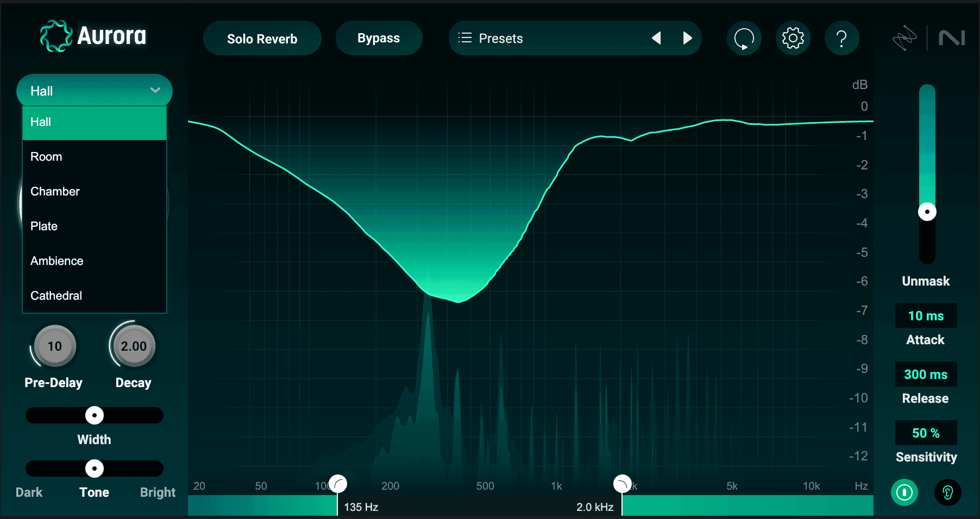Select Plate from the reverb list
Screen dimensions: 980x519
tap(95, 226)
